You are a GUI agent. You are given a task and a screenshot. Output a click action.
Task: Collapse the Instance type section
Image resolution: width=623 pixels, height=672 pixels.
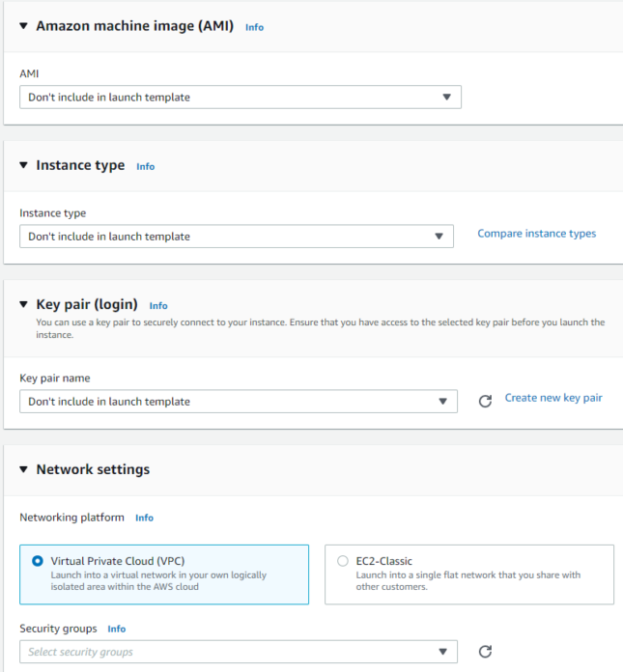[x=23, y=165]
